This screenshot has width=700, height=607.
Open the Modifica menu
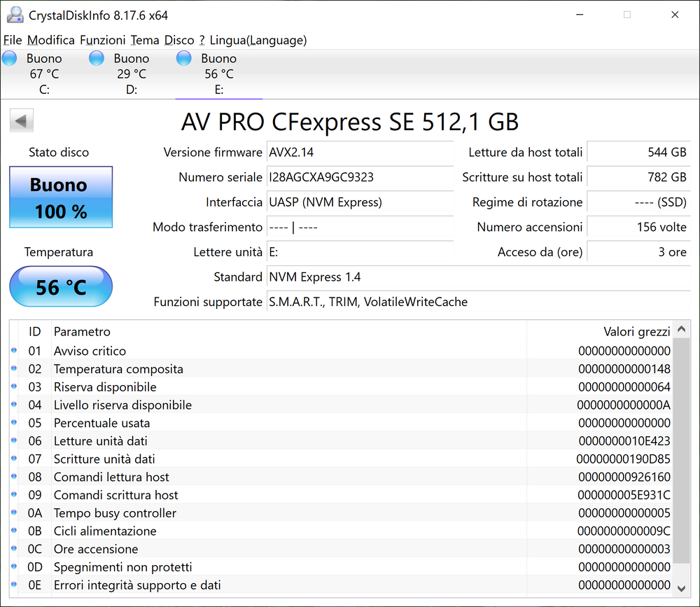(51, 40)
